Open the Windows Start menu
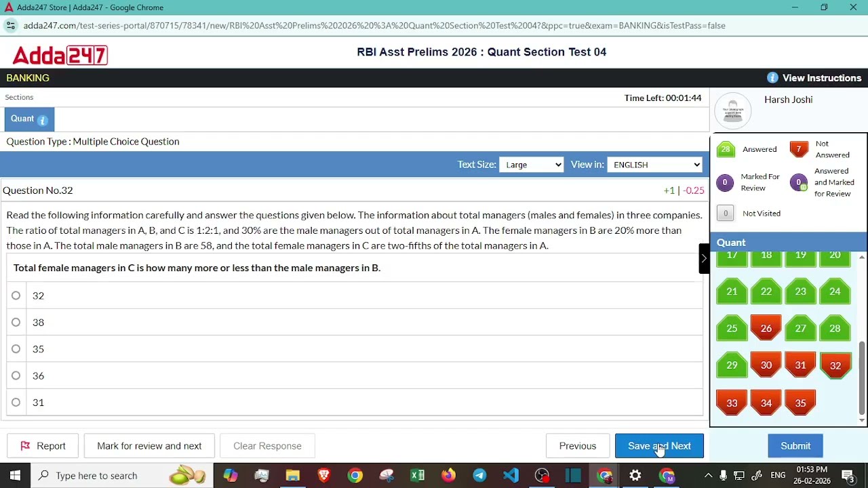868x488 pixels. (15, 476)
